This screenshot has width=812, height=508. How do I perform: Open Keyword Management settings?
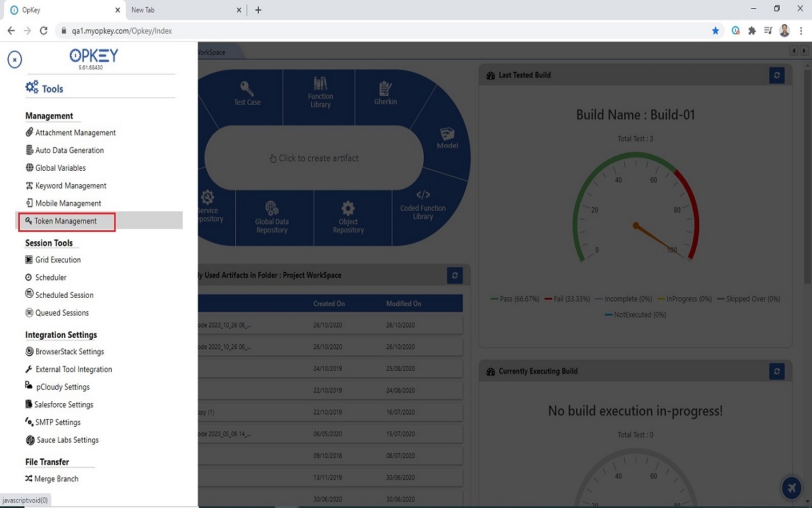(70, 185)
